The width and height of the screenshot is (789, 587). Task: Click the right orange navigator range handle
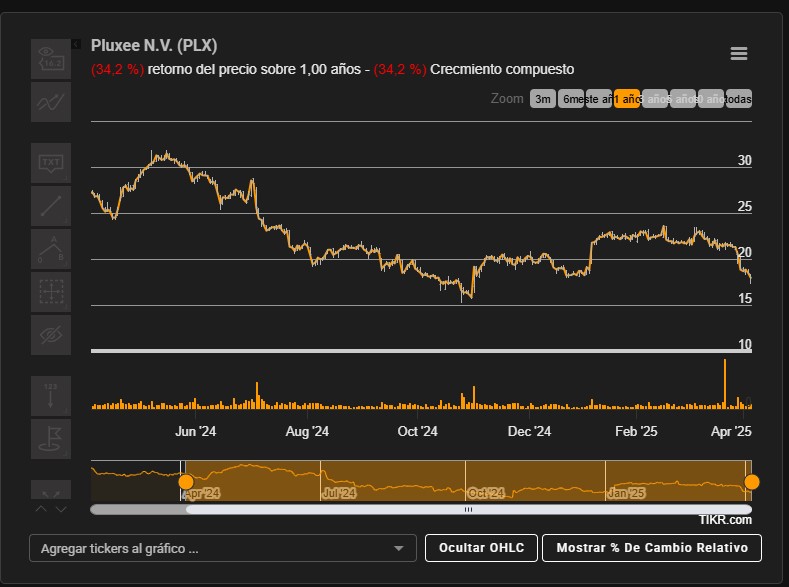pyautogui.click(x=752, y=482)
